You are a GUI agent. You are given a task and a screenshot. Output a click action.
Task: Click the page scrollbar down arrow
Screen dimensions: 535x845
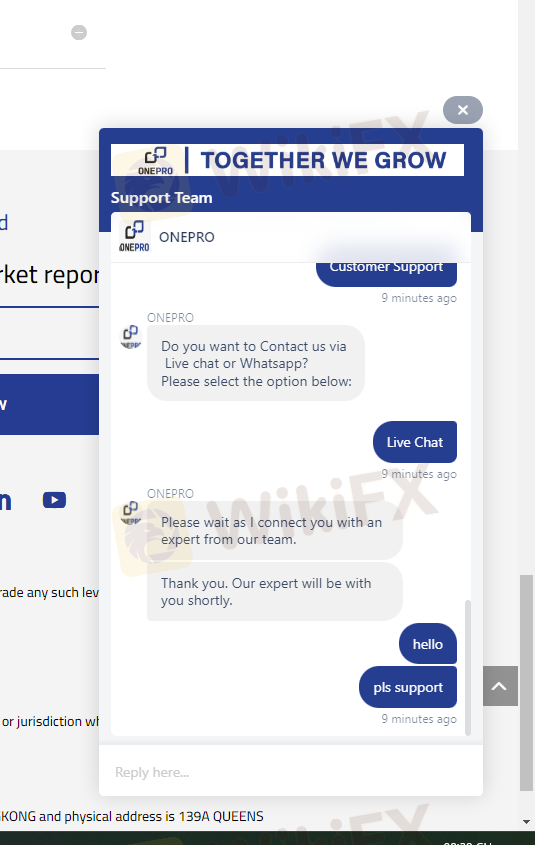[526, 822]
